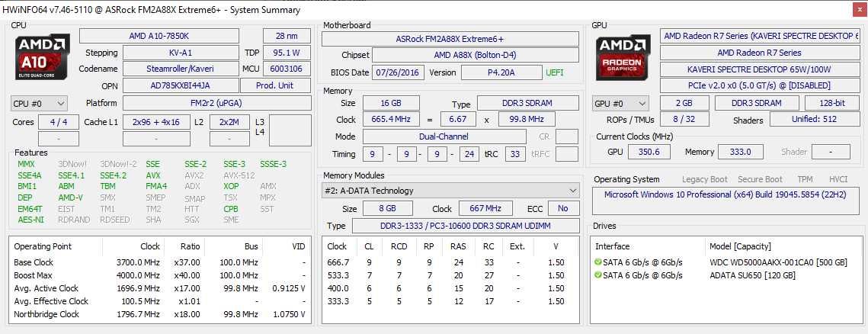
Task: Click the memory Size 16 GB field
Action: coord(391,103)
